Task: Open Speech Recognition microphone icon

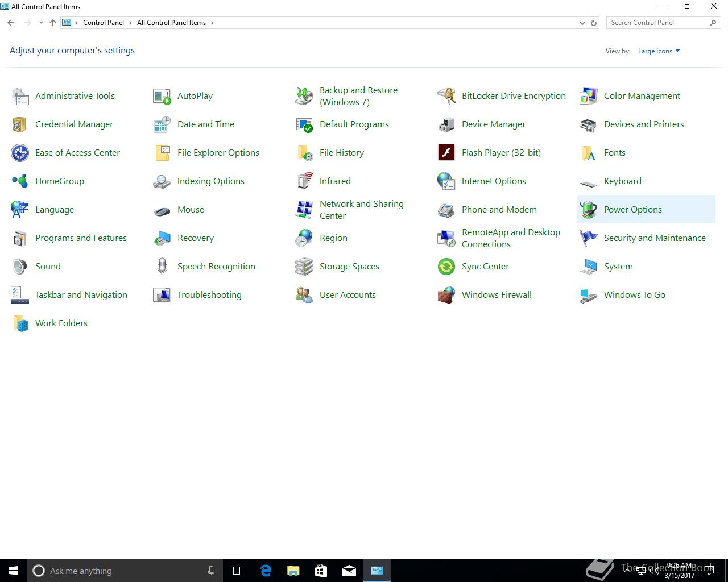Action: click(x=162, y=267)
